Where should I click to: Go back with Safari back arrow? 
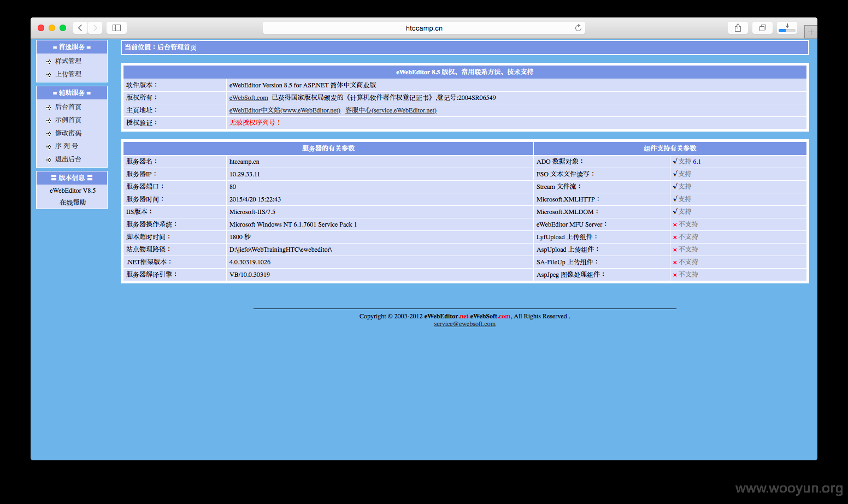click(80, 28)
